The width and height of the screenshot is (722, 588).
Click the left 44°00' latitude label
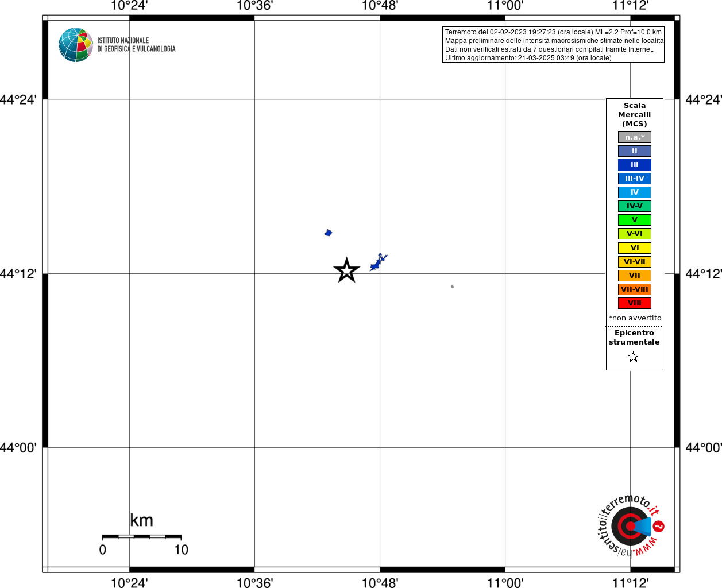point(18,448)
